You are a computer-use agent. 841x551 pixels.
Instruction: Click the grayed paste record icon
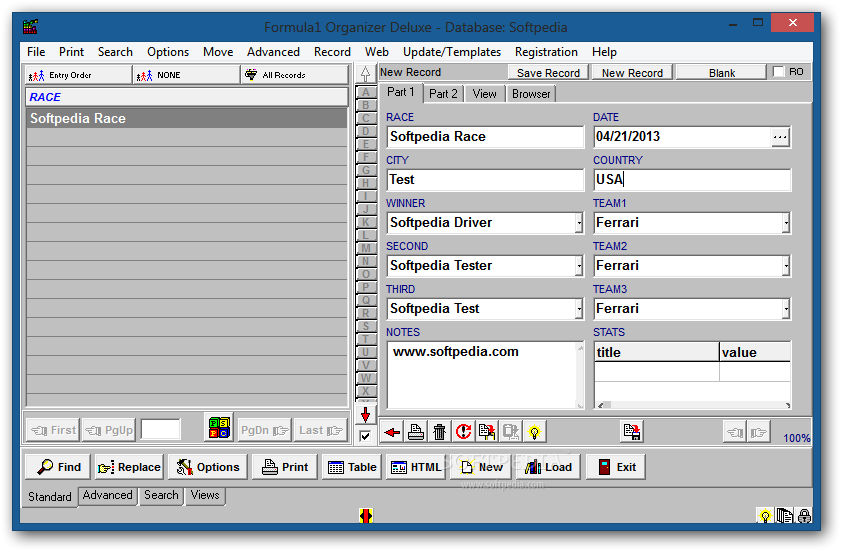pyautogui.click(x=511, y=432)
